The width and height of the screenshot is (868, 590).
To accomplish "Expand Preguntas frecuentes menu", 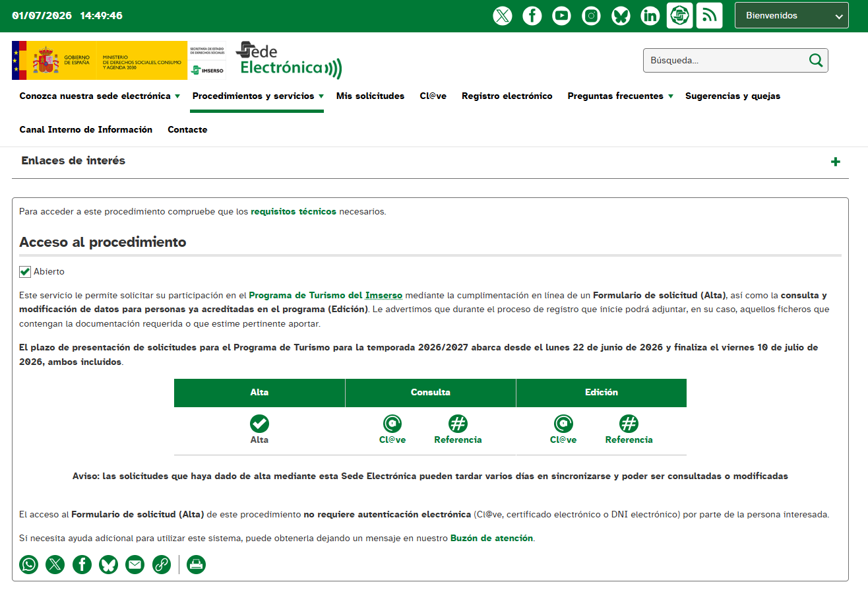I will click(x=620, y=96).
